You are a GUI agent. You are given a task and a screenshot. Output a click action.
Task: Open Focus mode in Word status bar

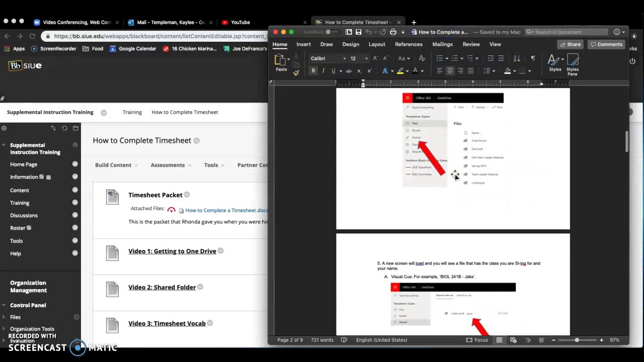coord(476,340)
